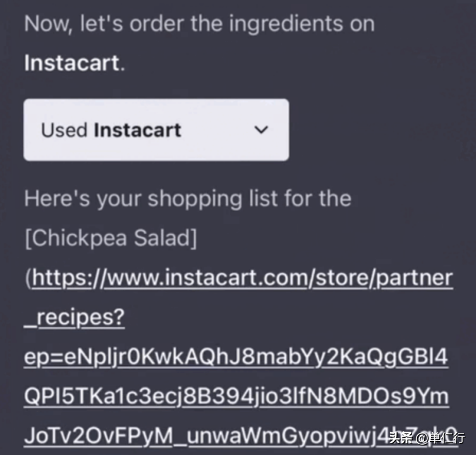Click the word Used in plugin box
The height and width of the screenshot is (455, 476).
[x=64, y=130]
